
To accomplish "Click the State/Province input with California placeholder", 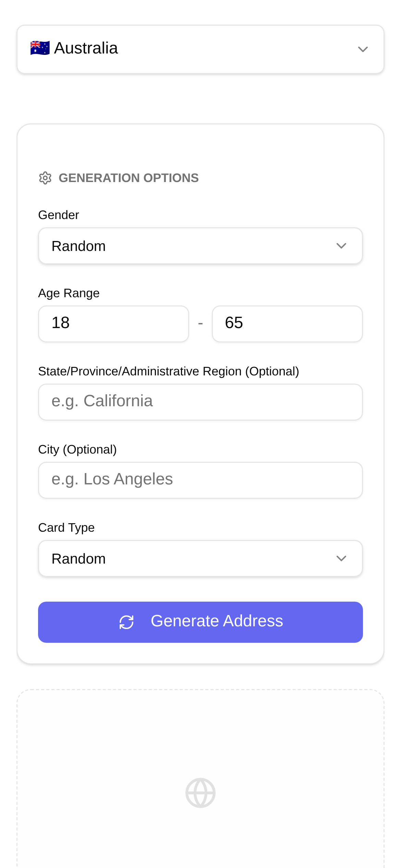I will 200,402.
